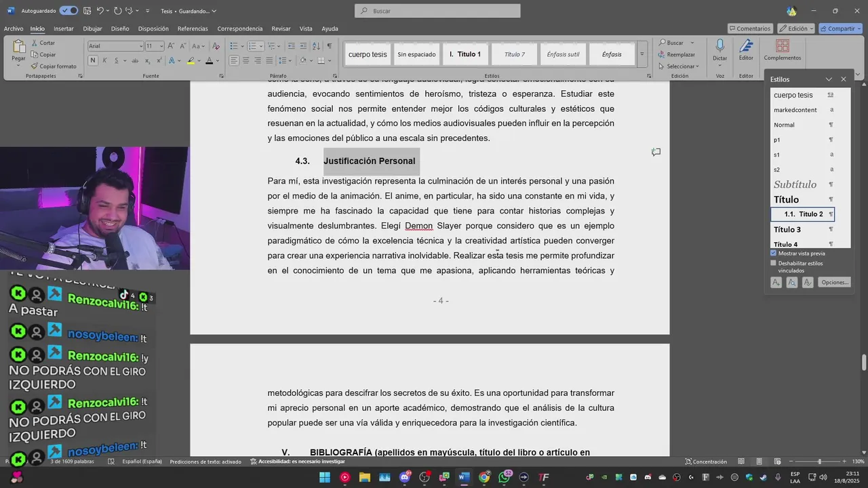Screen dimensions: 868x488
Task: Click the borders icon
Action: (x=321, y=60)
